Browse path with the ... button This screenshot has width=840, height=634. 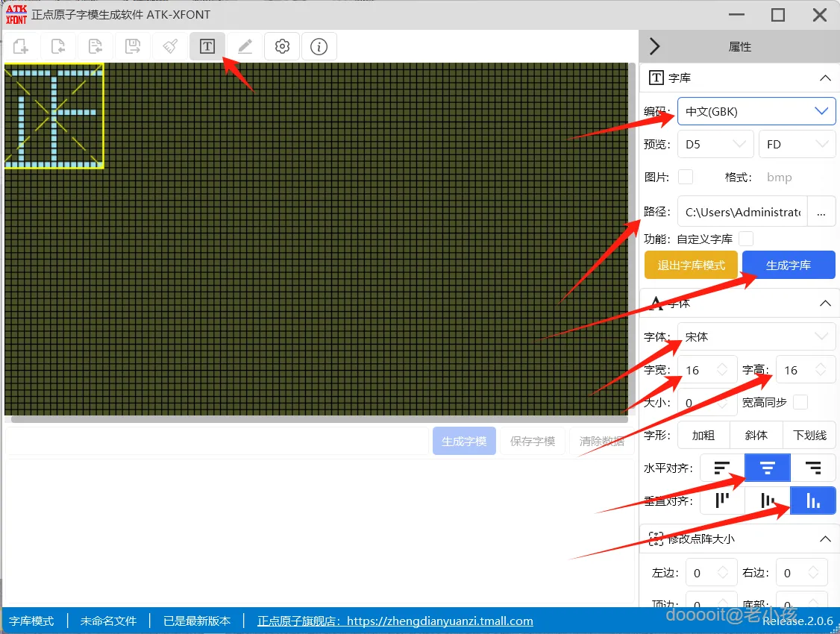point(821,212)
